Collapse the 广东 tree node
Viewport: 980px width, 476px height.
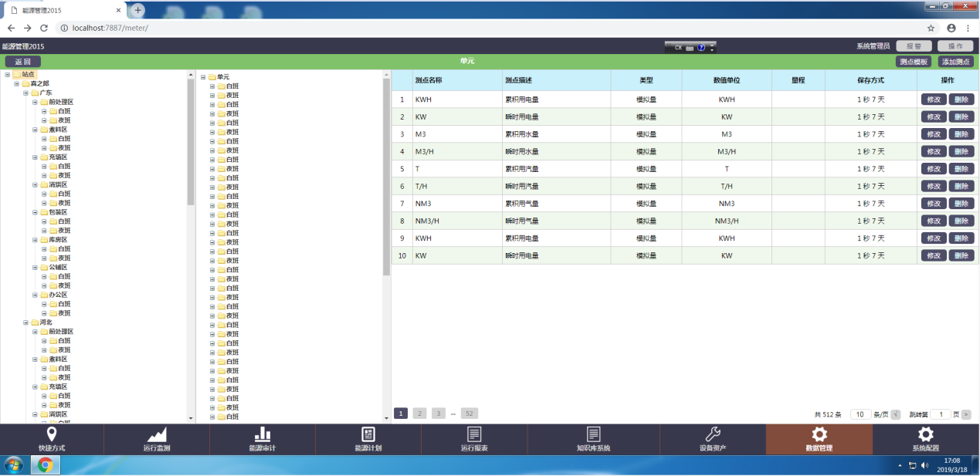(25, 93)
